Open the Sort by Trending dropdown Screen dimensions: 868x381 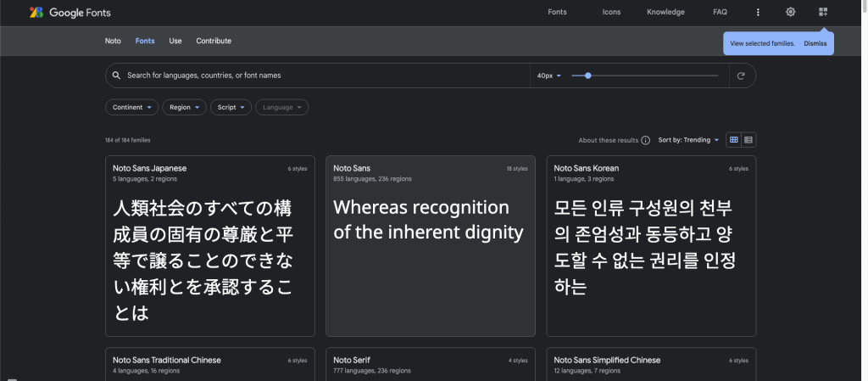tap(688, 140)
